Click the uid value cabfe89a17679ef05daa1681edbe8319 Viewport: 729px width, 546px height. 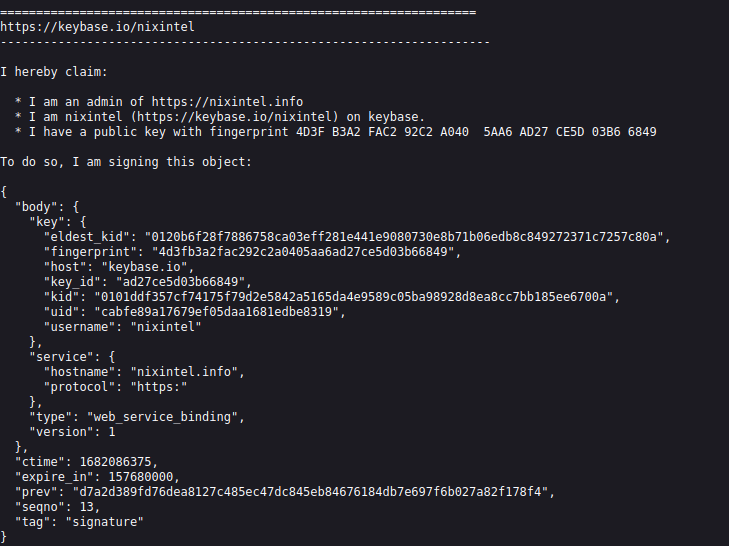pyautogui.click(x=217, y=312)
